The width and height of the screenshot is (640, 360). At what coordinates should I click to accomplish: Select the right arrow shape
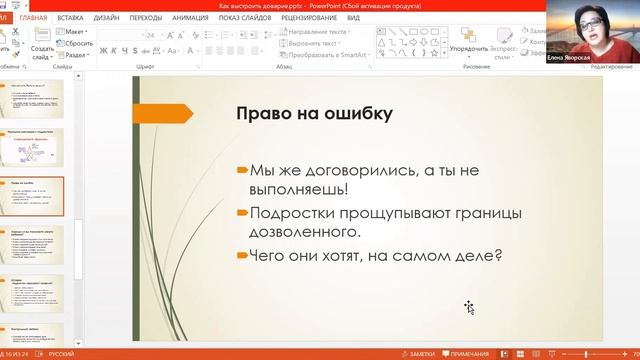point(413,42)
